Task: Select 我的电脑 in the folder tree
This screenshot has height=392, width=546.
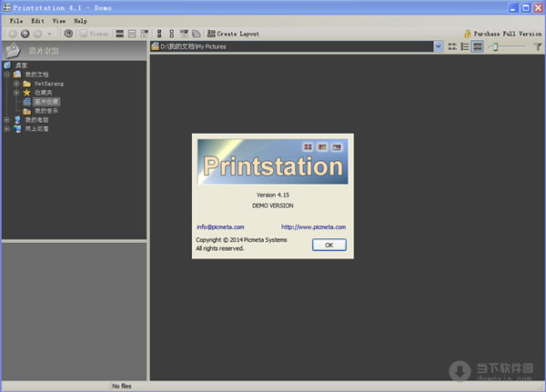Action: 36,120
